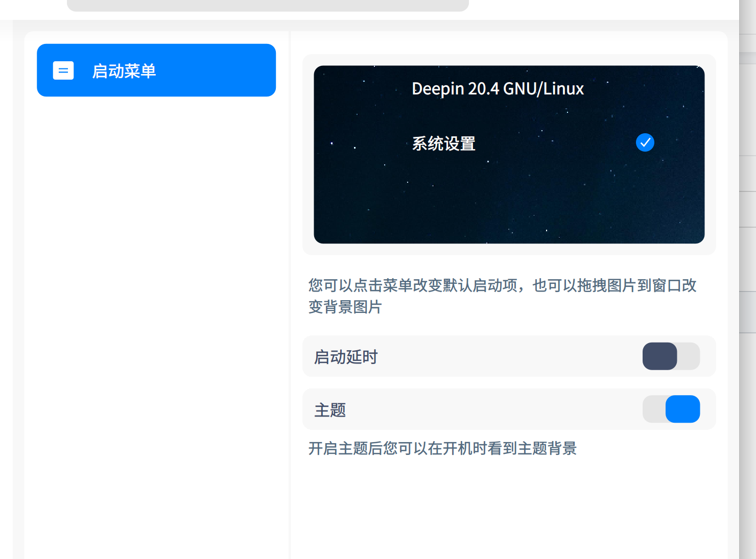Click the boot menu hint text 您可以点击菜单改变默认启动项

click(413, 285)
